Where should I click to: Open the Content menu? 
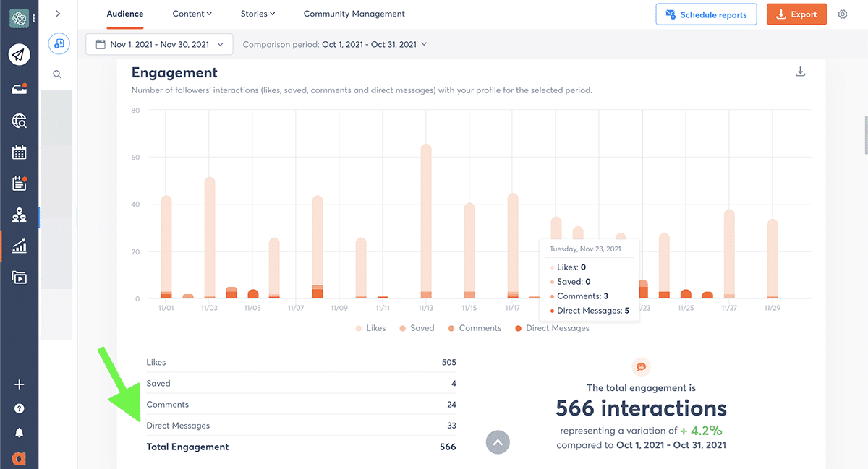point(192,13)
